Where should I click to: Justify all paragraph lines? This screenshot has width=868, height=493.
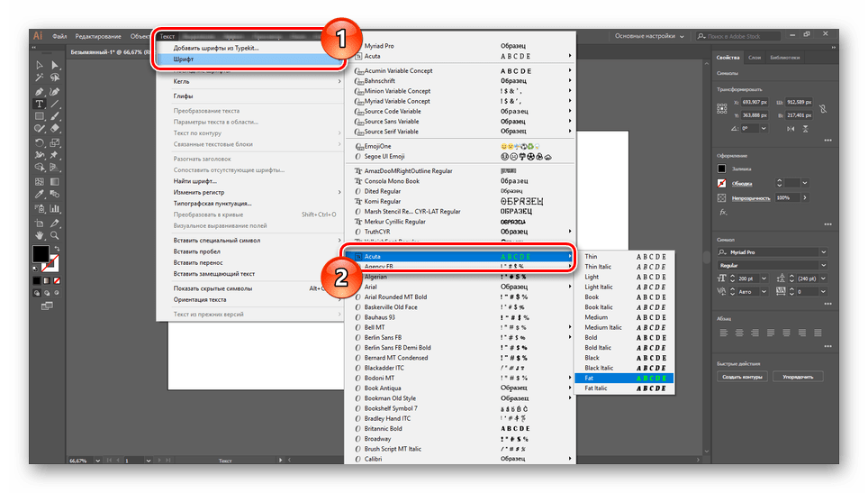click(x=818, y=333)
